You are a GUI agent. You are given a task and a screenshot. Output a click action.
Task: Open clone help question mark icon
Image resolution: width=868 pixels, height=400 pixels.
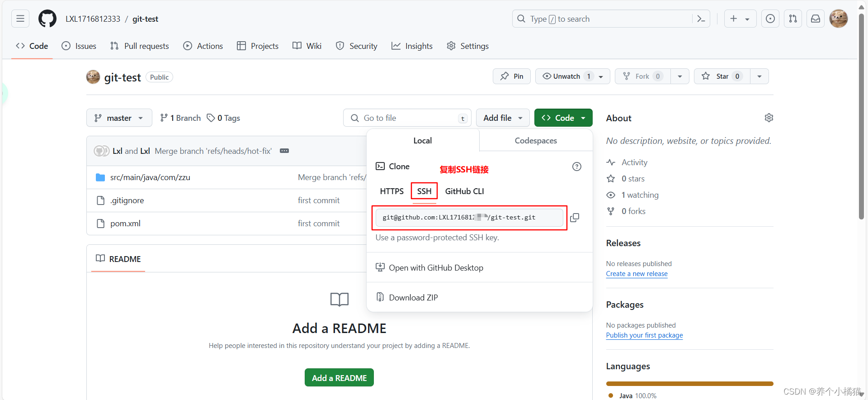point(577,167)
